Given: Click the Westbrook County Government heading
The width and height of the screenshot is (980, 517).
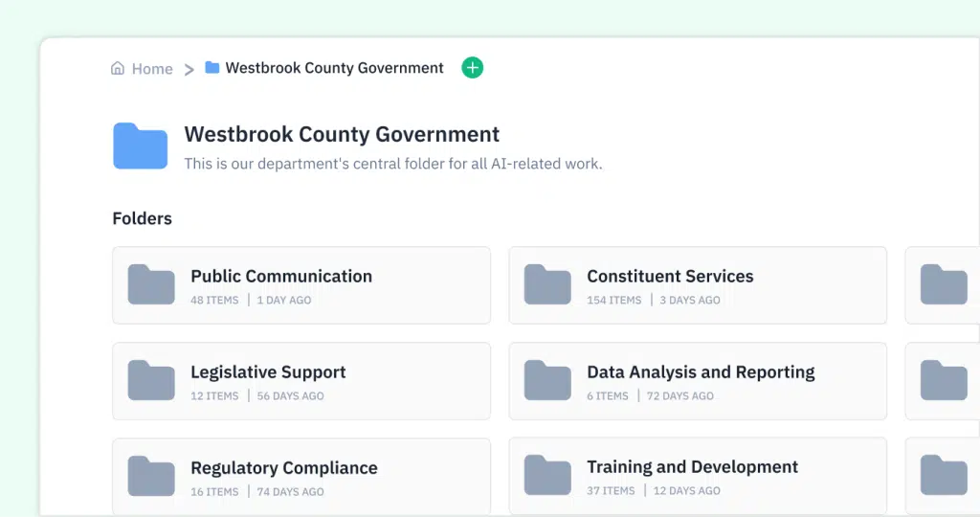Looking at the screenshot, I should 342,134.
